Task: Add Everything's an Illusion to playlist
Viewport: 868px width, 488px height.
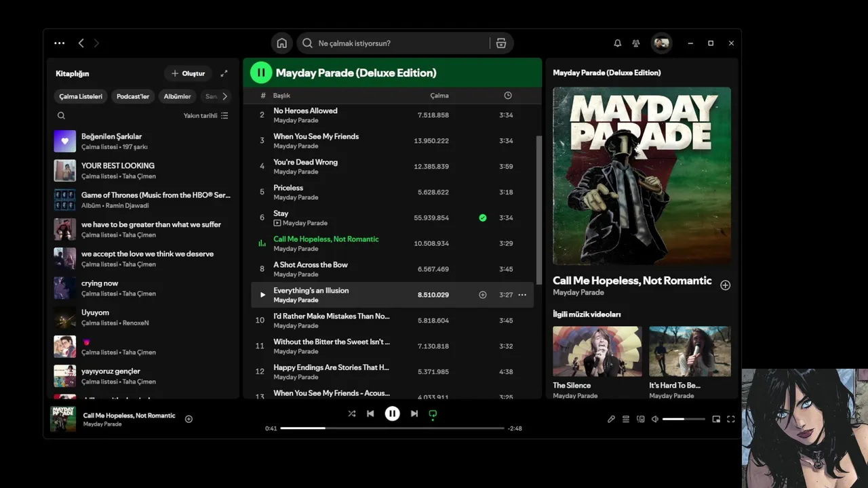Action: point(483,295)
